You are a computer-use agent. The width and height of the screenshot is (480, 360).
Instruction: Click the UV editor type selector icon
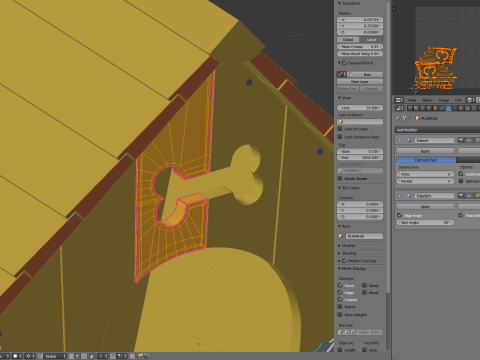pos(399,100)
